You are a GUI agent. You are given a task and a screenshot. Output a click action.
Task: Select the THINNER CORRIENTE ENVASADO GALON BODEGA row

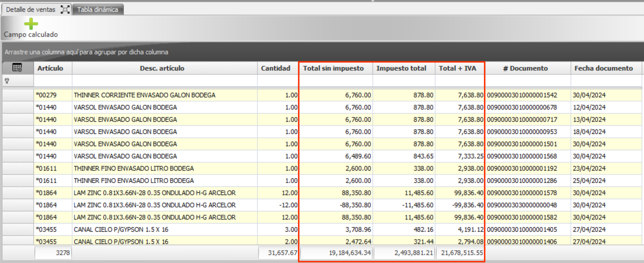144,95
